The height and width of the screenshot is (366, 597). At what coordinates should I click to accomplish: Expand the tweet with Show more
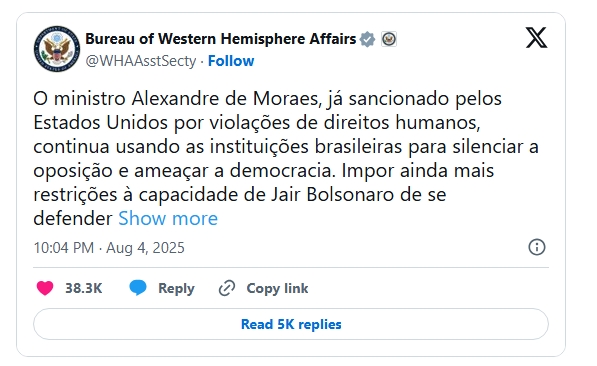168,219
